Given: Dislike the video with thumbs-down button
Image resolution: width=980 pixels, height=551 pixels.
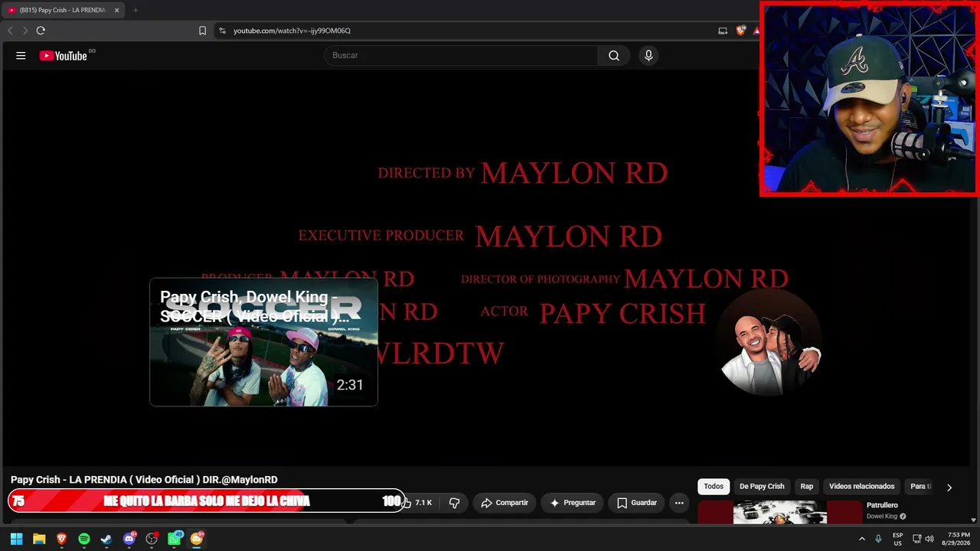Looking at the screenshot, I should point(454,503).
